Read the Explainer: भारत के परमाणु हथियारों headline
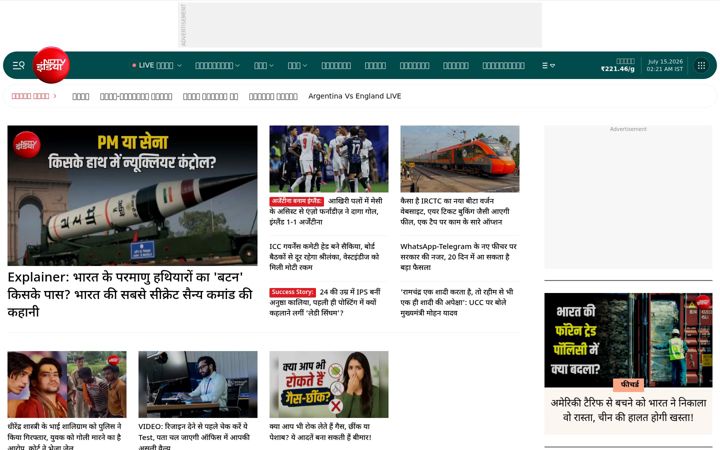720x450 pixels. click(x=130, y=294)
